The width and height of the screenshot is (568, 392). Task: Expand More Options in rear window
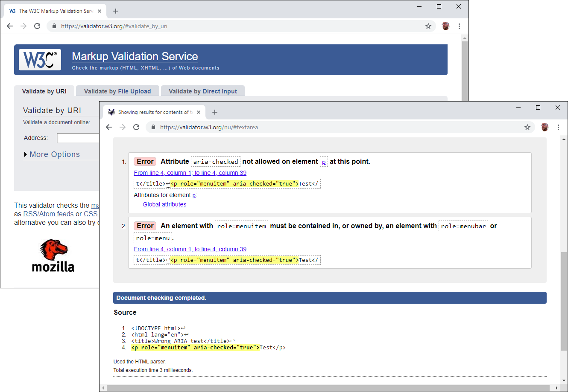click(52, 154)
